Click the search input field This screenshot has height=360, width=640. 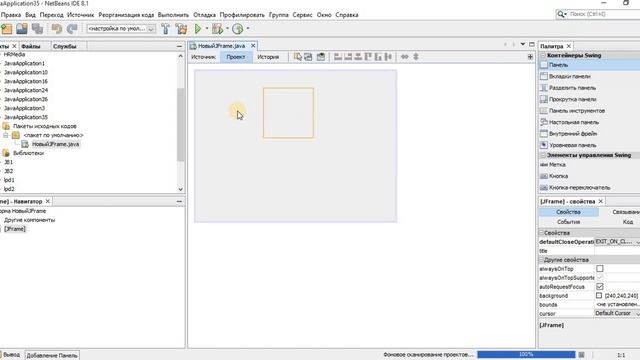(603, 14)
